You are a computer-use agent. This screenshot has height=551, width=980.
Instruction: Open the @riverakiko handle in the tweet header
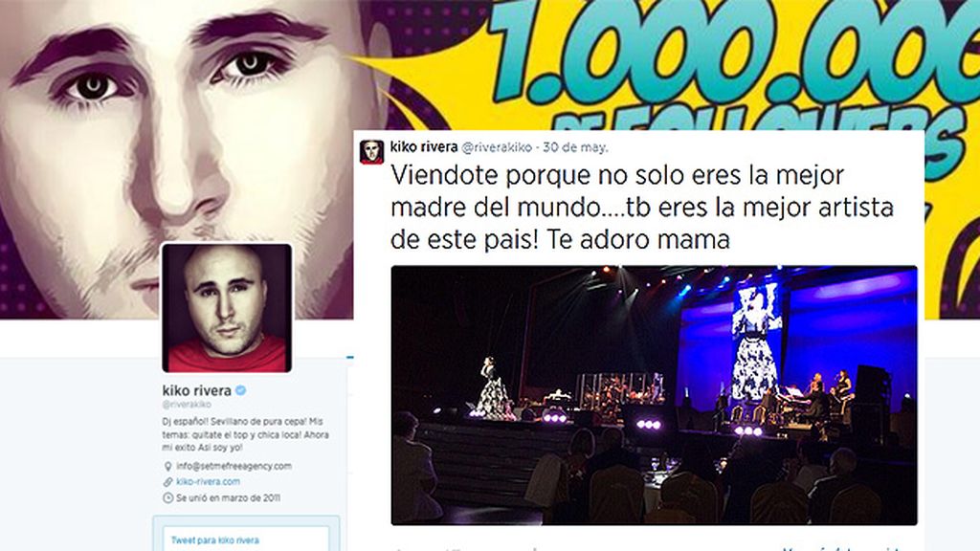click(x=497, y=147)
